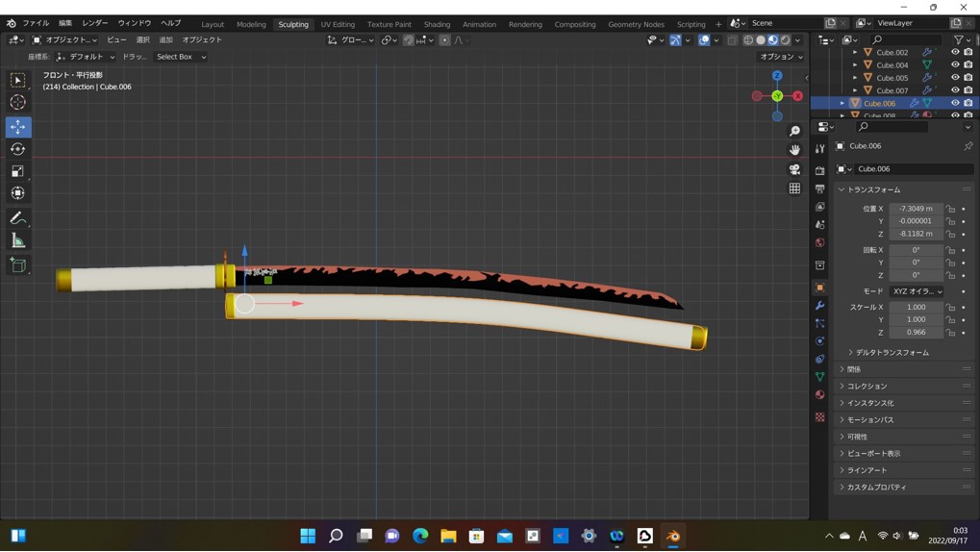The width and height of the screenshot is (980, 552).
Task: Hide Cube.005 in viewport
Action: click(955, 78)
